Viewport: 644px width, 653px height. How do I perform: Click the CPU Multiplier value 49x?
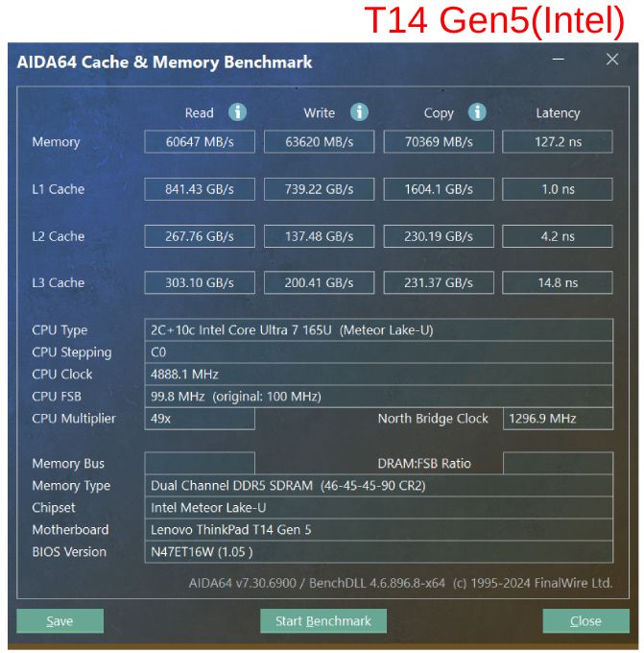coord(200,419)
